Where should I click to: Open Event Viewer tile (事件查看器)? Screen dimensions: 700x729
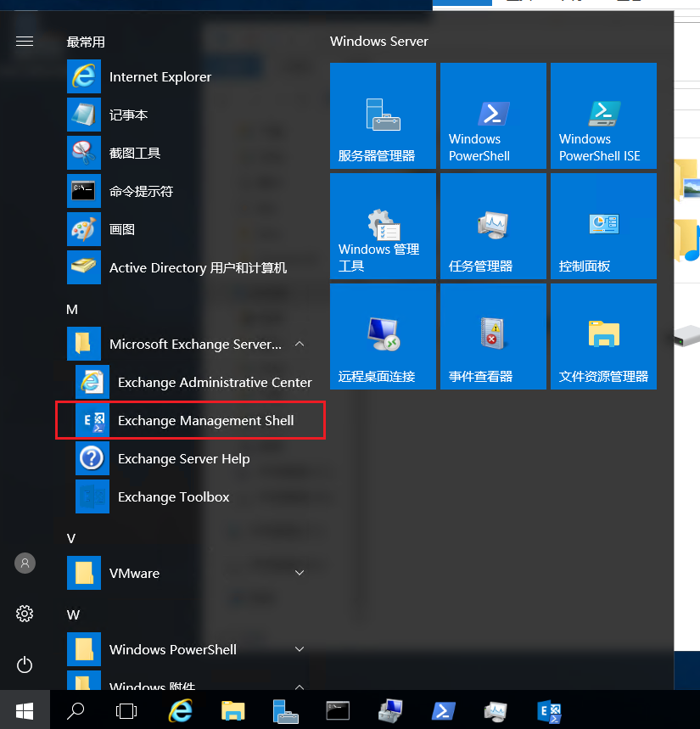[493, 336]
